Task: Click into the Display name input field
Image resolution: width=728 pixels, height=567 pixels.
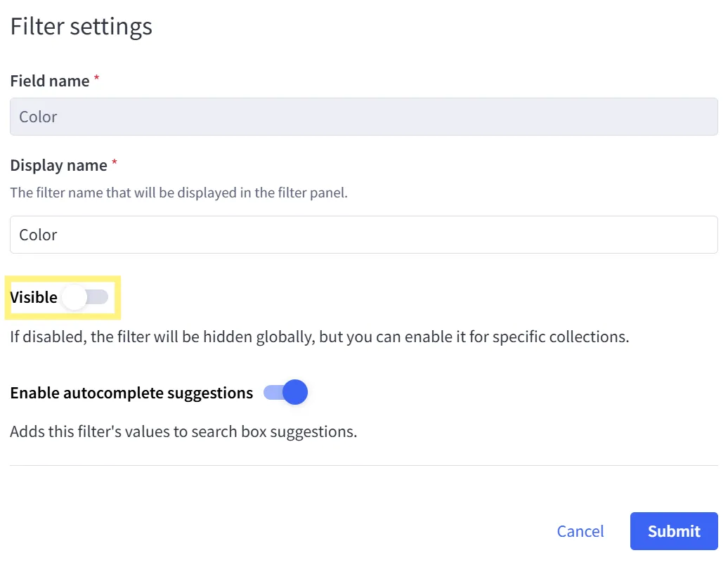Action: pos(363,235)
